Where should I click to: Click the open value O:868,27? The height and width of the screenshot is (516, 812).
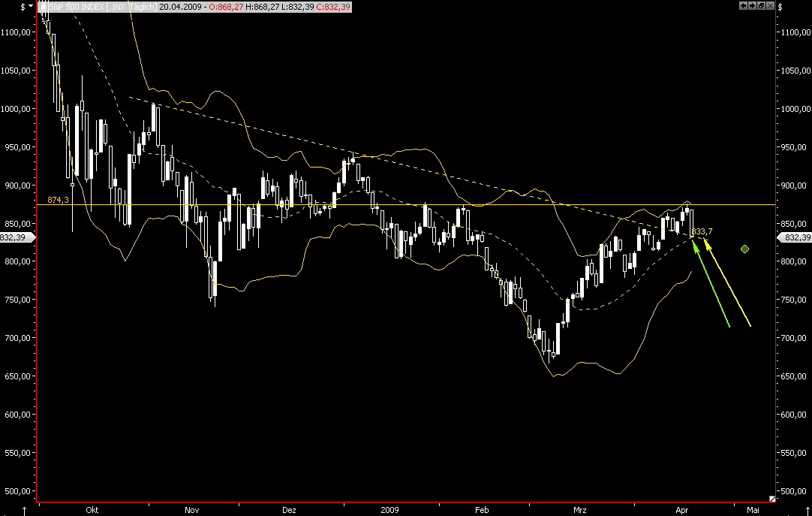[225, 7]
